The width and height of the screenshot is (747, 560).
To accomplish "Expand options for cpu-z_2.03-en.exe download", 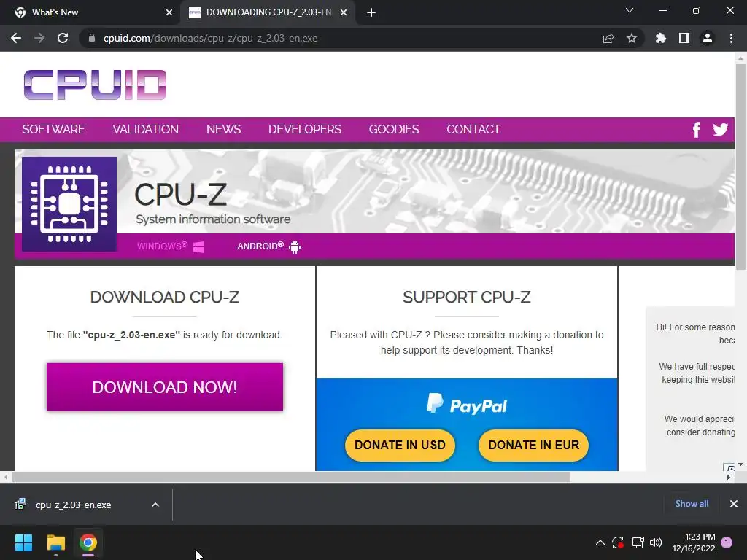I will [x=155, y=505].
